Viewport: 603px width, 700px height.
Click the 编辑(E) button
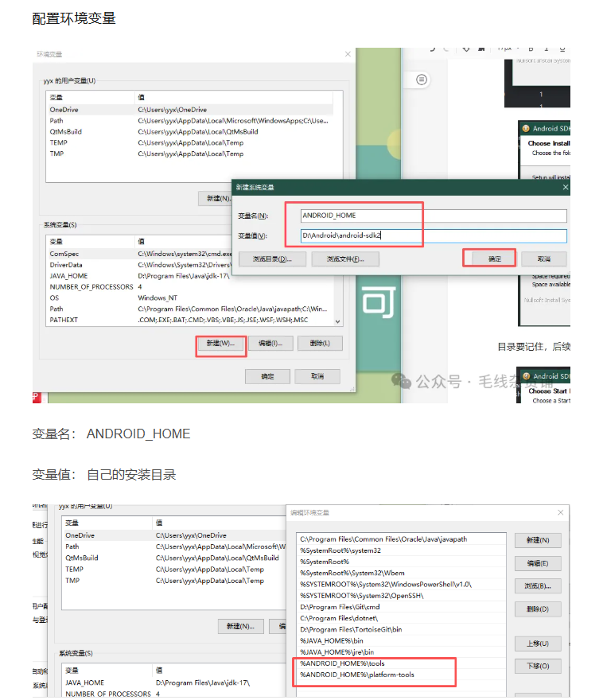(x=538, y=563)
